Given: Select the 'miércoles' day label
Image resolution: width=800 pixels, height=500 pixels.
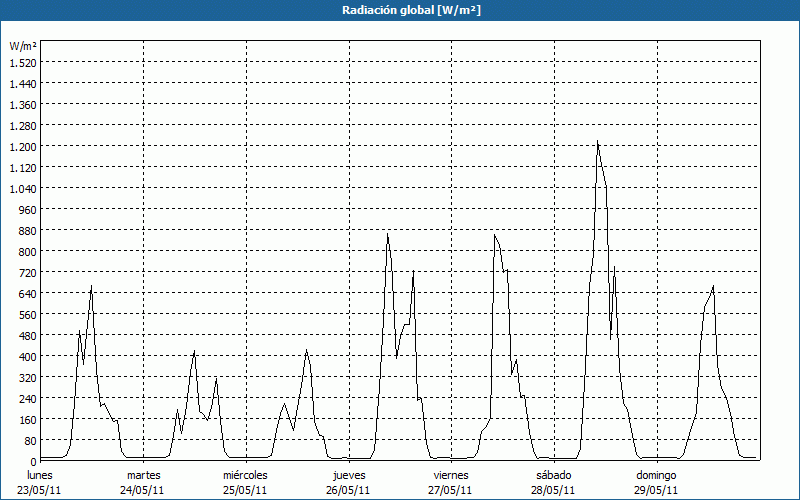Looking at the screenshot, I should pos(245,475).
